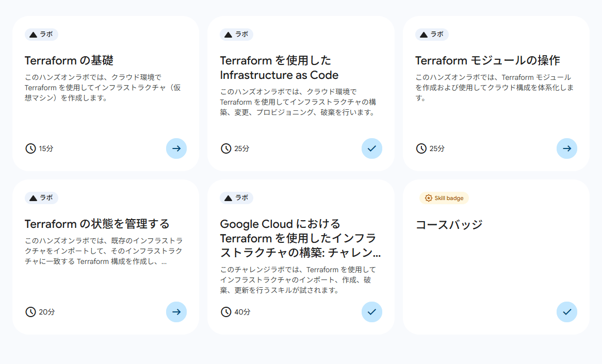The height and width of the screenshot is (364, 602).
Task: Click the ラボ tag on Terraform の基礎
Action: 41,35
